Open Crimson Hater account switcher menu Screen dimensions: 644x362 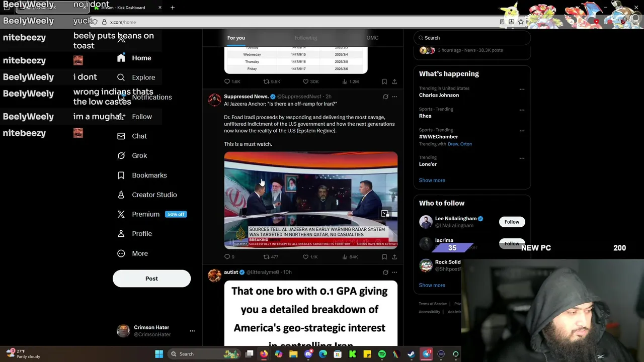pos(192,331)
